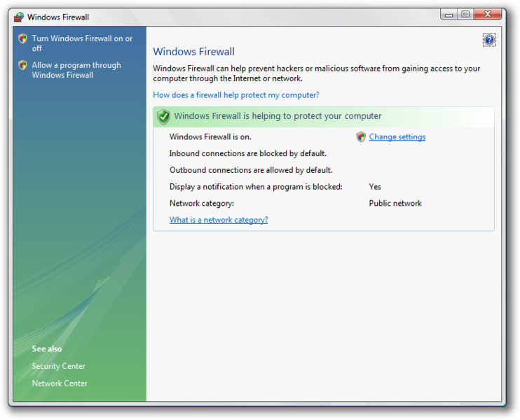This screenshot has width=520, height=420.
Task: Click the blue help question mark icon
Action: tap(489, 40)
